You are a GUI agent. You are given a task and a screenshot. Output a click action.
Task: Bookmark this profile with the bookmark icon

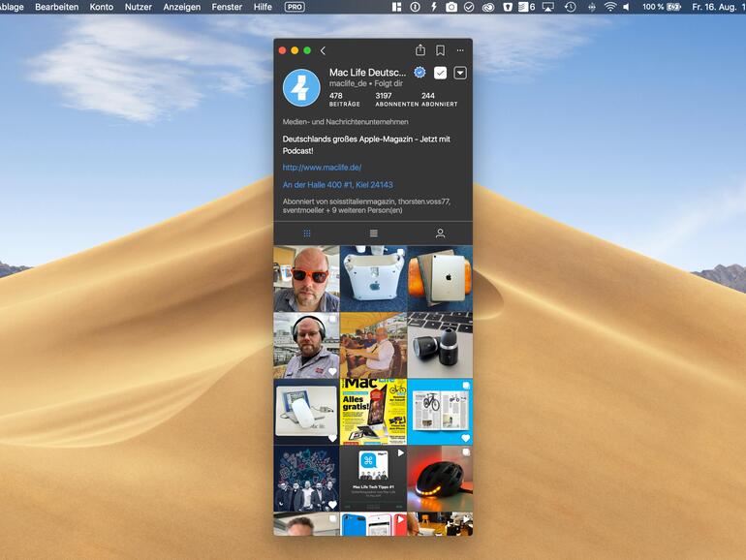[x=441, y=50]
